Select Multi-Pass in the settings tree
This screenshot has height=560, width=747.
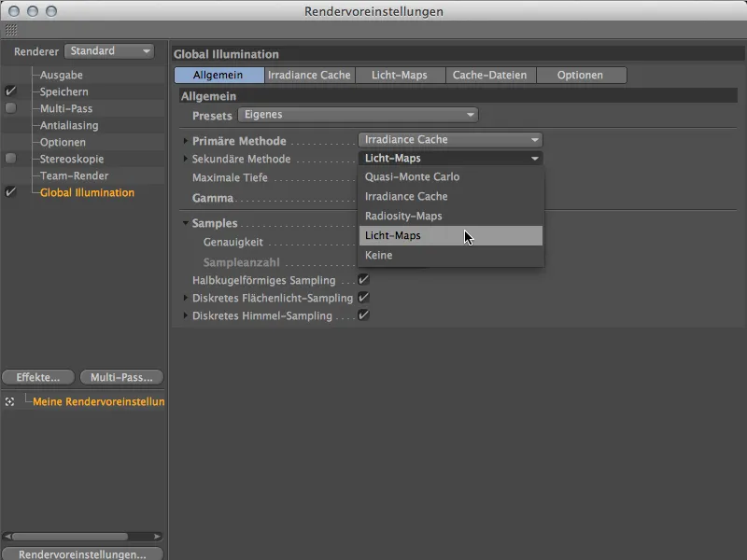[66, 108]
